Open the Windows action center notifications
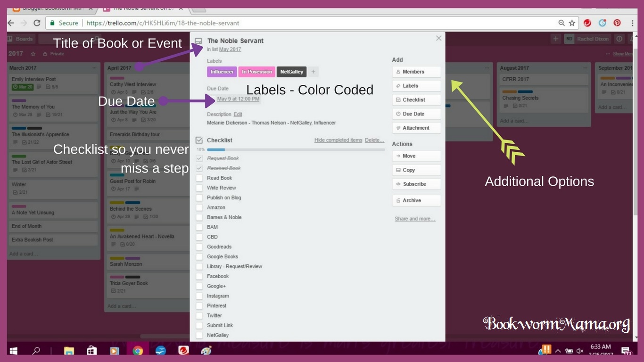 [x=626, y=351]
